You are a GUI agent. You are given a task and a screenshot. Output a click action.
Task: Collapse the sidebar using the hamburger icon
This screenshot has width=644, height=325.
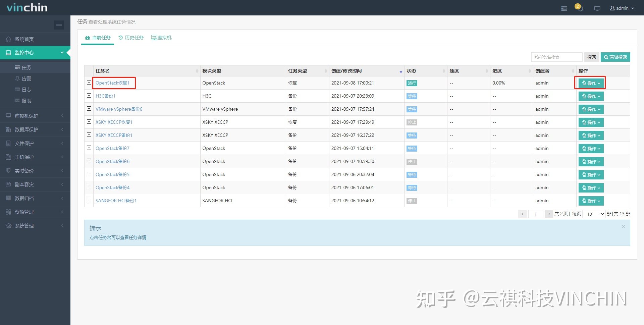[59, 25]
